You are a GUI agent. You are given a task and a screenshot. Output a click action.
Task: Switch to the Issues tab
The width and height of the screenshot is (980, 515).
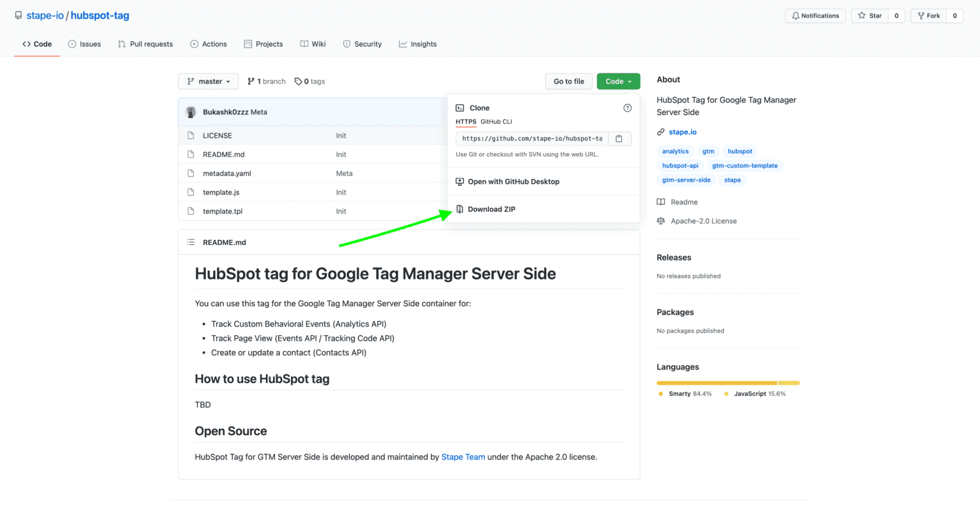pyautogui.click(x=84, y=44)
